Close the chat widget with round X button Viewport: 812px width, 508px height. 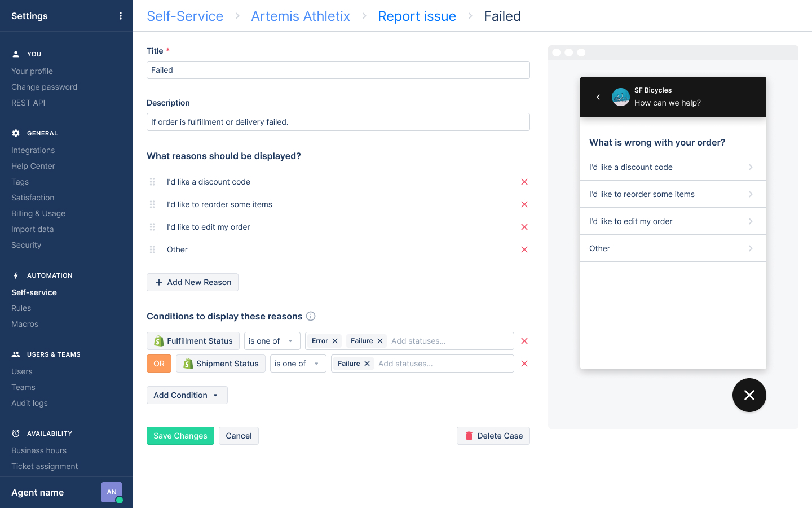[x=749, y=395]
